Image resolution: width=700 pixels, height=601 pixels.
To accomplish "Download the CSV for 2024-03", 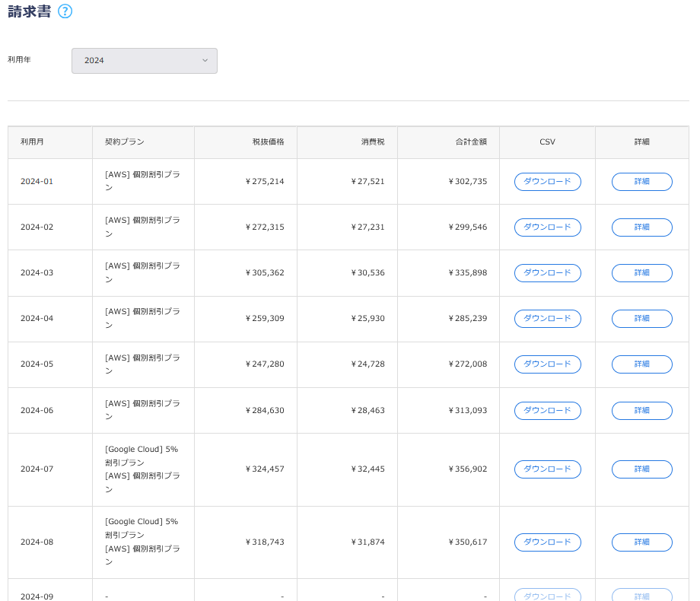I will [547, 273].
